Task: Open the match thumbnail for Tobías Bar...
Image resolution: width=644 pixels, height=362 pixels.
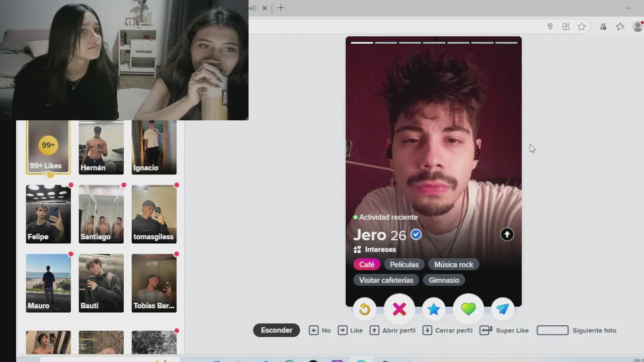Action: pos(154,283)
